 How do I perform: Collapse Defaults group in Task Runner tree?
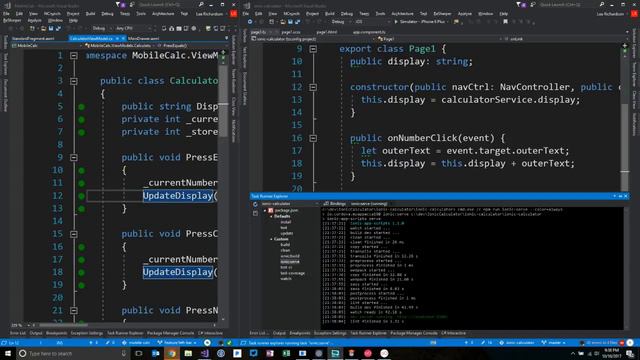pos(271,216)
